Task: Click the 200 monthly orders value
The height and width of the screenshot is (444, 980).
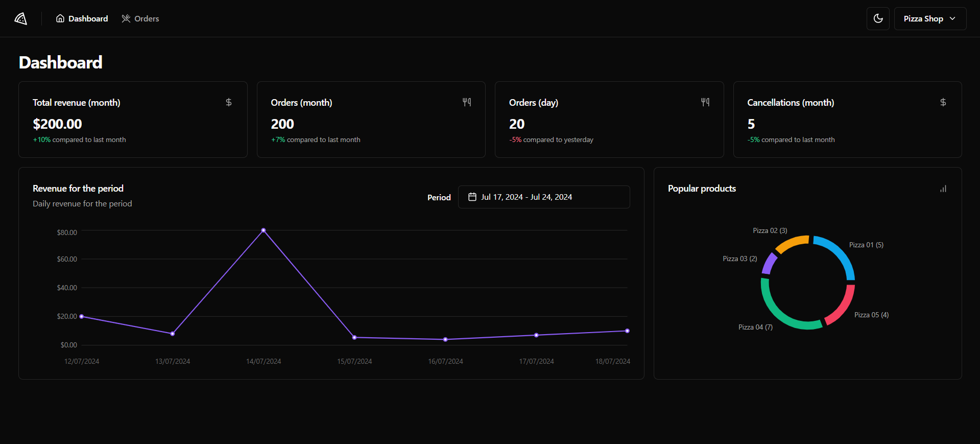Action: point(282,124)
